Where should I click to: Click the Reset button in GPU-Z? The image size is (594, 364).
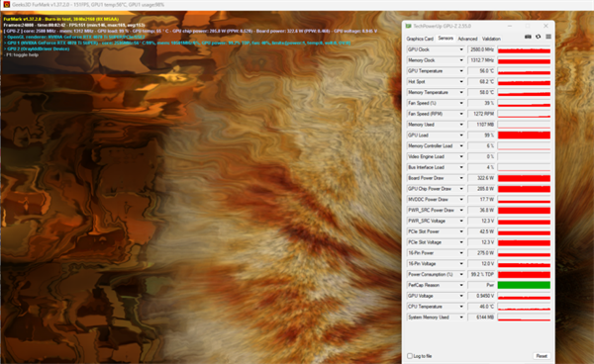(542, 356)
